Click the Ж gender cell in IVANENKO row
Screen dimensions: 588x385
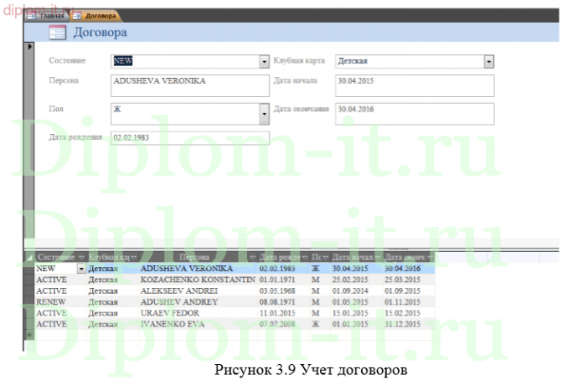pyautogui.click(x=319, y=324)
